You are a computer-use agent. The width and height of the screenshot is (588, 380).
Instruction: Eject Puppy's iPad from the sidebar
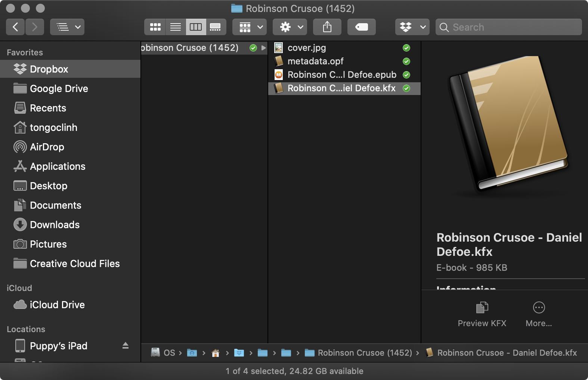[x=126, y=346]
